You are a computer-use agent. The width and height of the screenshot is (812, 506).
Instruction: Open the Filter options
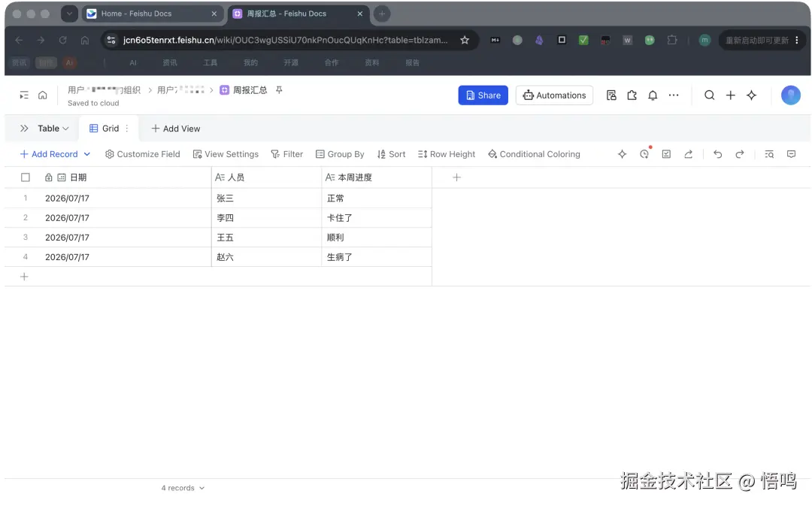point(287,154)
